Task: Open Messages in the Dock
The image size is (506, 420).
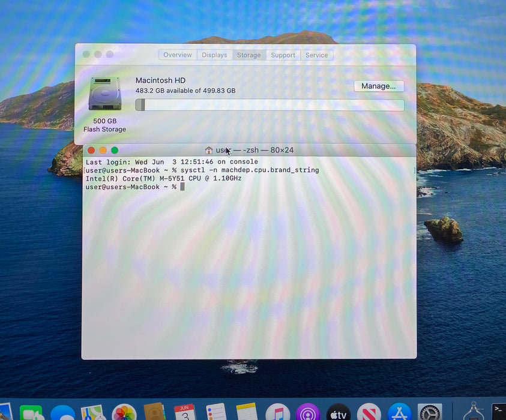Action: click(x=62, y=413)
